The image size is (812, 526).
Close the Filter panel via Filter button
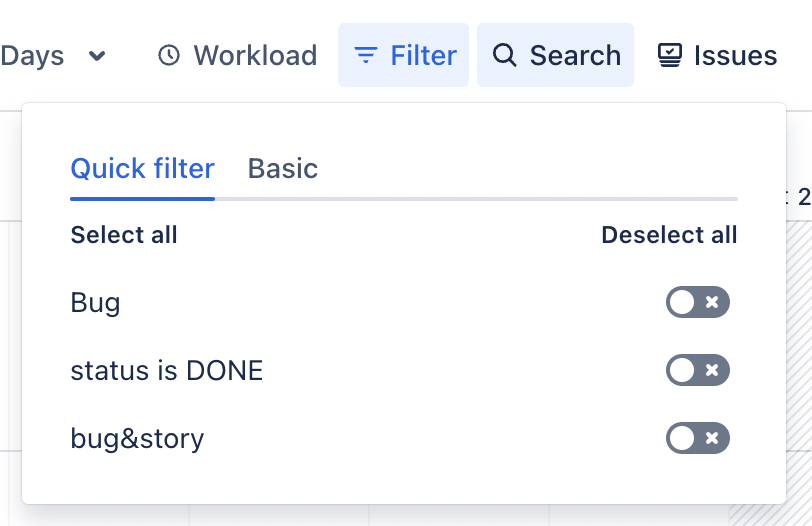click(x=403, y=55)
